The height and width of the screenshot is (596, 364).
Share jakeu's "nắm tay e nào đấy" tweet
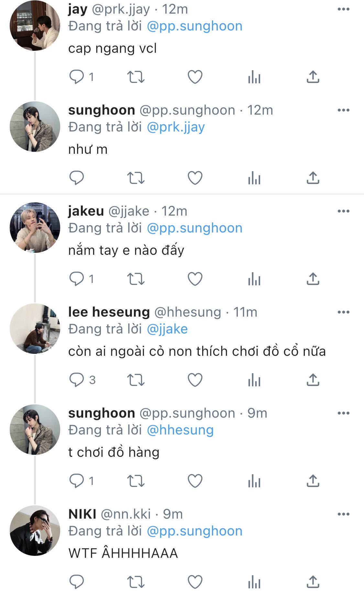[313, 279]
